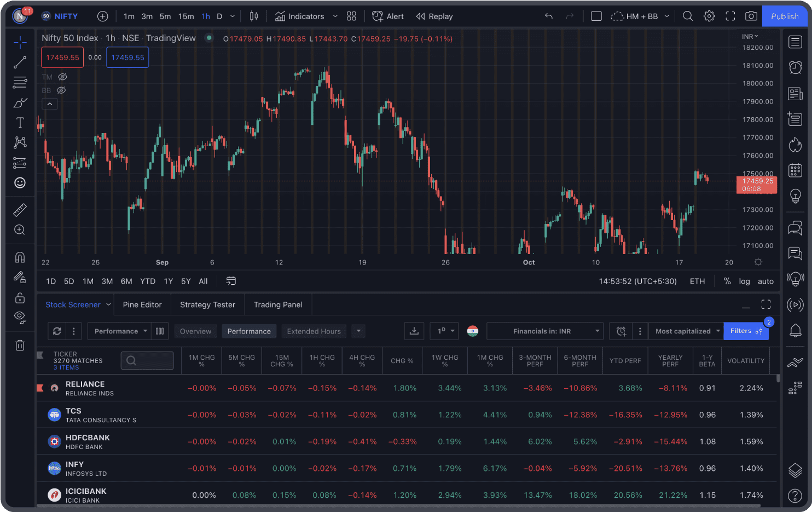Open the Indicators dialog
The width and height of the screenshot is (812, 512).
[299, 16]
